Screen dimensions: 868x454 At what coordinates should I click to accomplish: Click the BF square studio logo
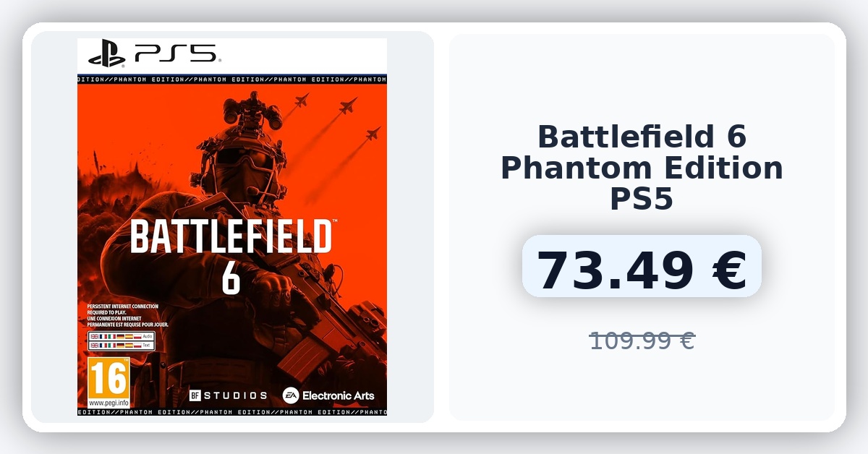pyautogui.click(x=195, y=395)
